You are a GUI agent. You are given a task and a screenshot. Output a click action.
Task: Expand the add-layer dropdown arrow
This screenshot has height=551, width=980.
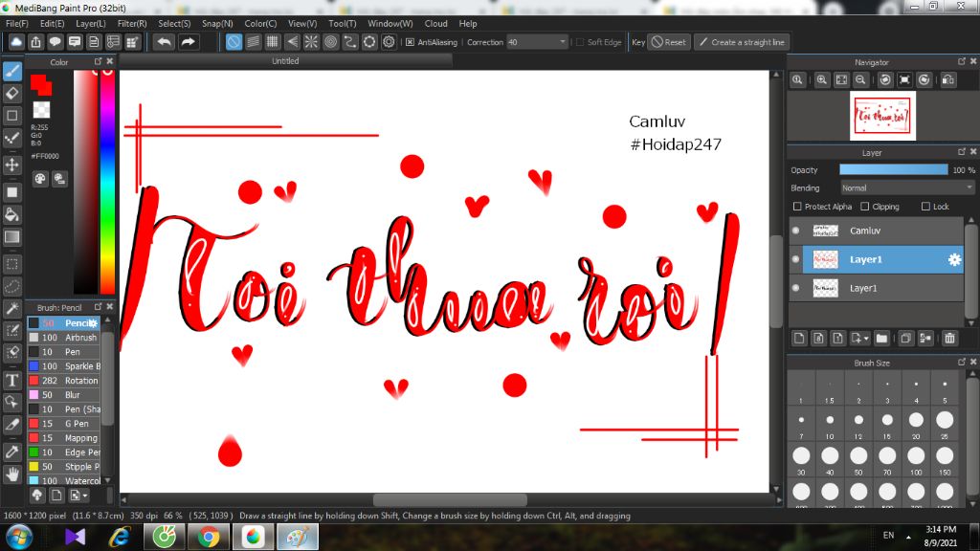(865, 339)
